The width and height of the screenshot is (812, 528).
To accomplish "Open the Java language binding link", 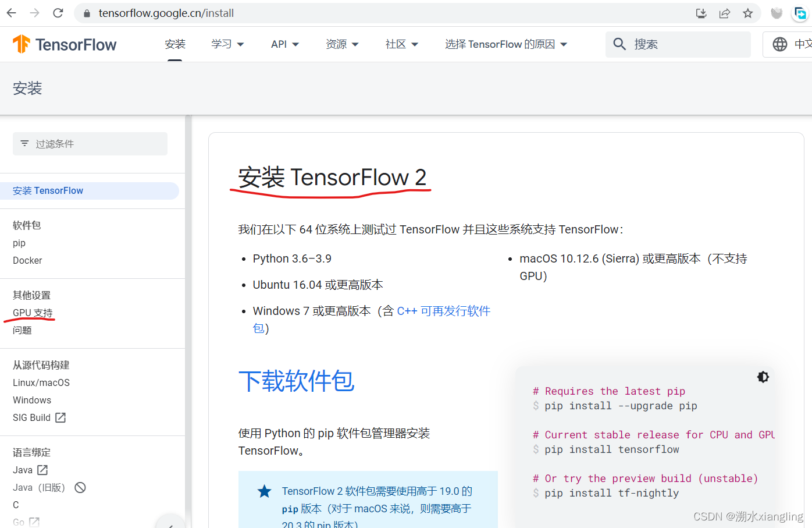I will click(x=23, y=470).
